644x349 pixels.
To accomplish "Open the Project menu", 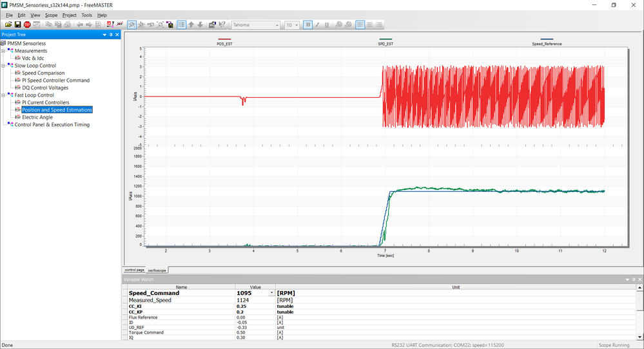I will 70,15.
